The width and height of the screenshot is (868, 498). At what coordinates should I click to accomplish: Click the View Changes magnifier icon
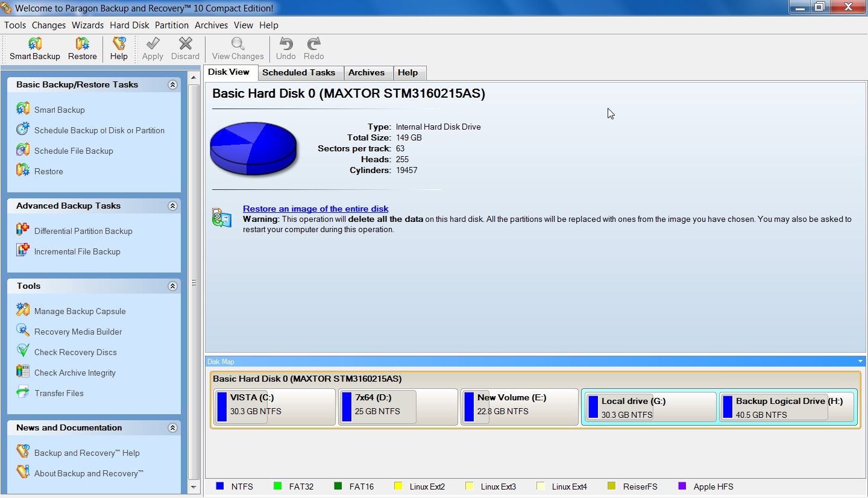[238, 43]
